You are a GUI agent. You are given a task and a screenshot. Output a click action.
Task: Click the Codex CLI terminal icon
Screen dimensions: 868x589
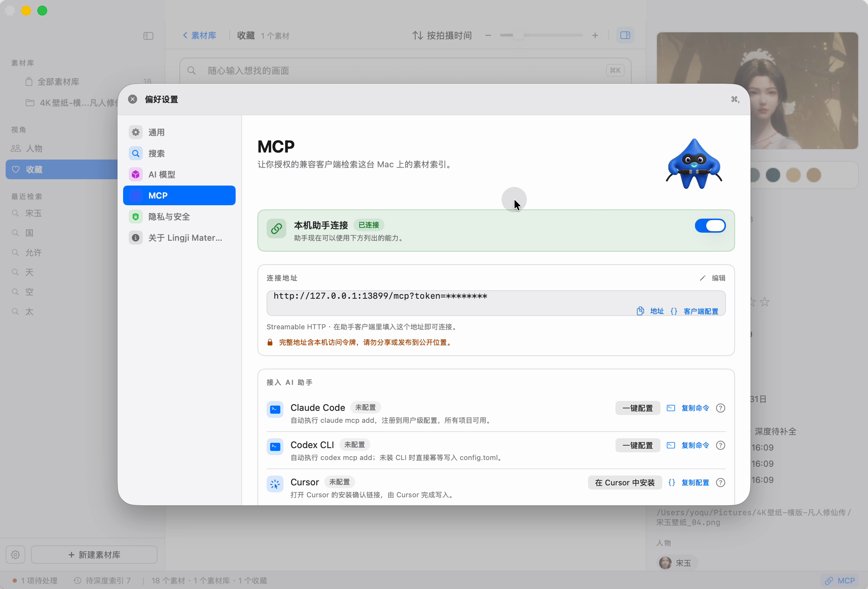pyautogui.click(x=275, y=447)
